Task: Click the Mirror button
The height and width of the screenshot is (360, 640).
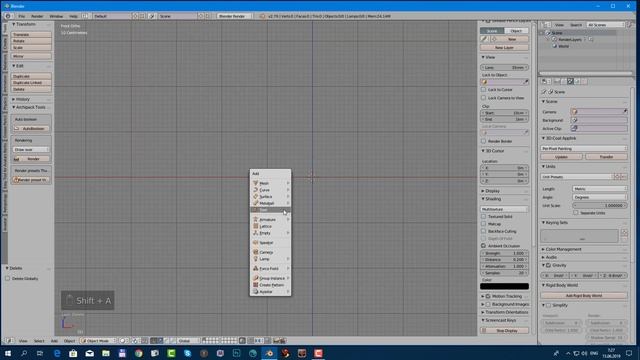Action: 31,56
